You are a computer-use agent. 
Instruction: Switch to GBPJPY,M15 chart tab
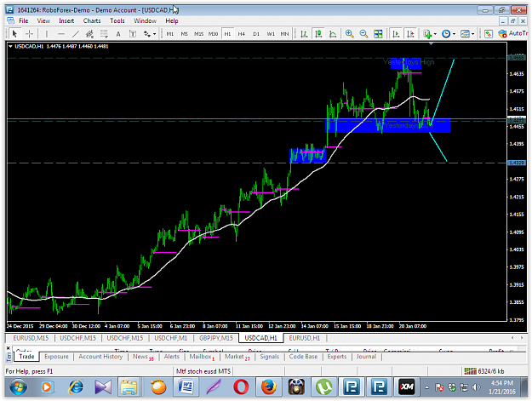click(216, 338)
